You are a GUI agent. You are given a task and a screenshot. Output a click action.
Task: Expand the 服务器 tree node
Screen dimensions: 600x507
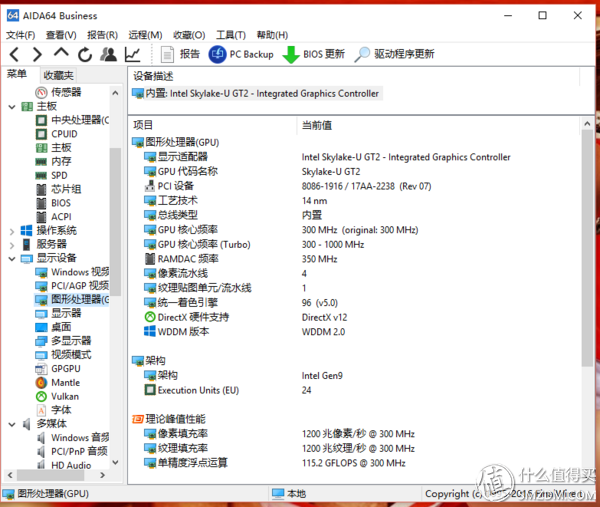[11, 244]
